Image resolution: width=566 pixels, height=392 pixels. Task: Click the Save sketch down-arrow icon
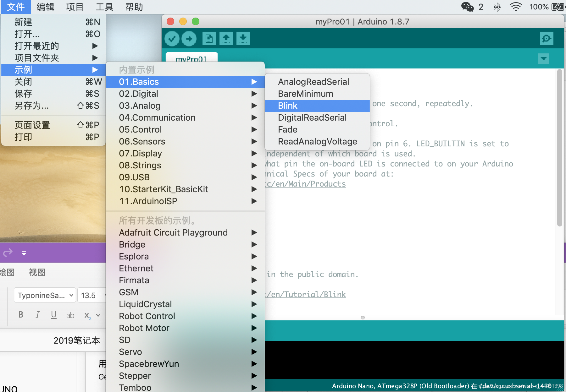(x=243, y=39)
